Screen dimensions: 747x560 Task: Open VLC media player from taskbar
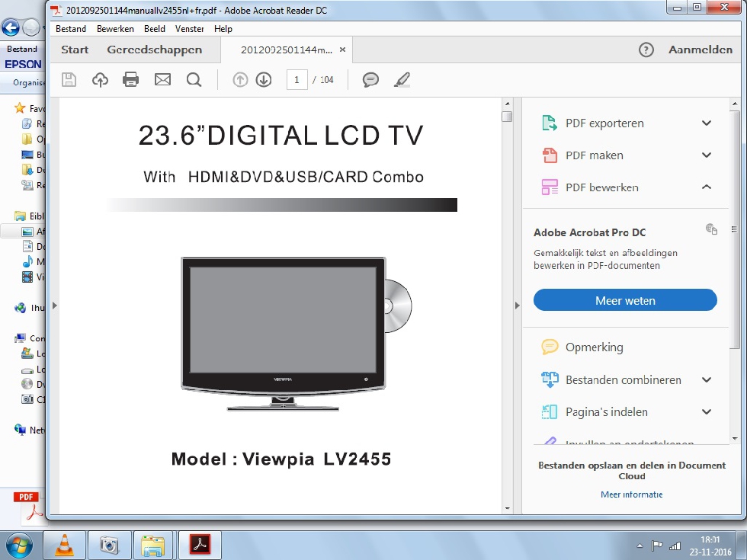[65, 545]
